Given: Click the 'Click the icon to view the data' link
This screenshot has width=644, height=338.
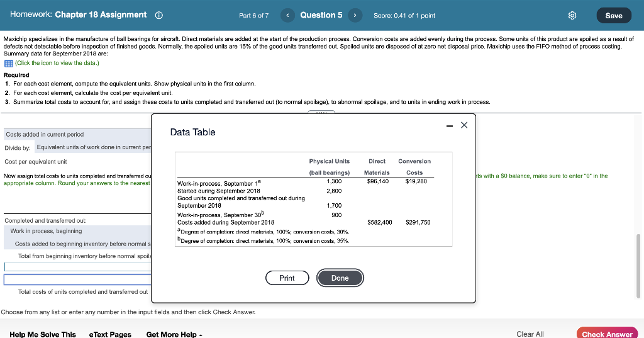Looking at the screenshot, I should 57,63.
